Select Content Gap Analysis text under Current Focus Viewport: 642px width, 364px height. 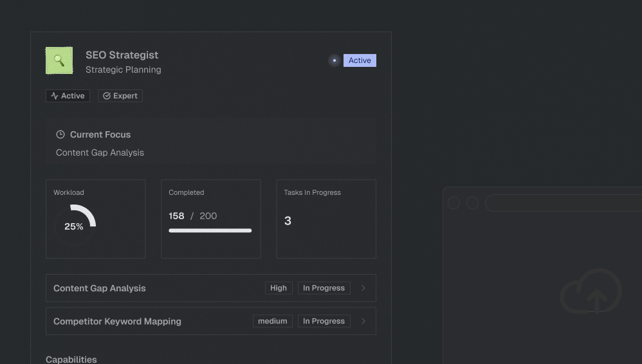point(100,152)
